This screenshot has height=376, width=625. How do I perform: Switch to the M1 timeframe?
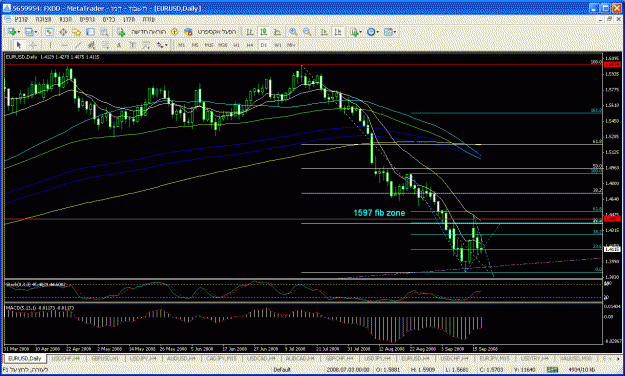click(x=181, y=45)
